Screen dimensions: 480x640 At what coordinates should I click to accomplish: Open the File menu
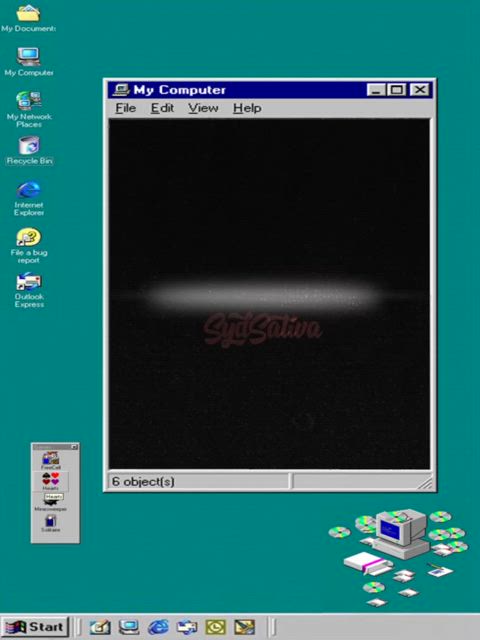[125, 108]
